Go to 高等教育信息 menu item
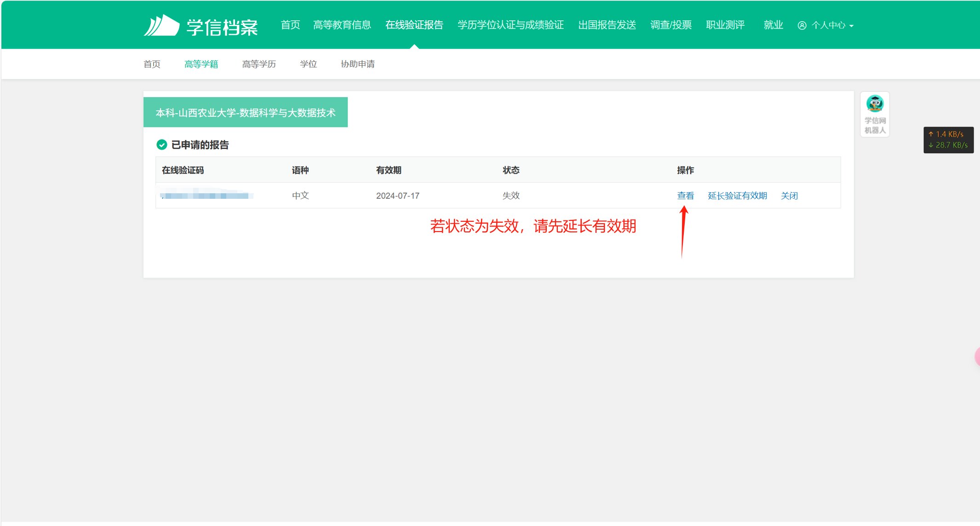The width and height of the screenshot is (980, 526). tap(342, 25)
